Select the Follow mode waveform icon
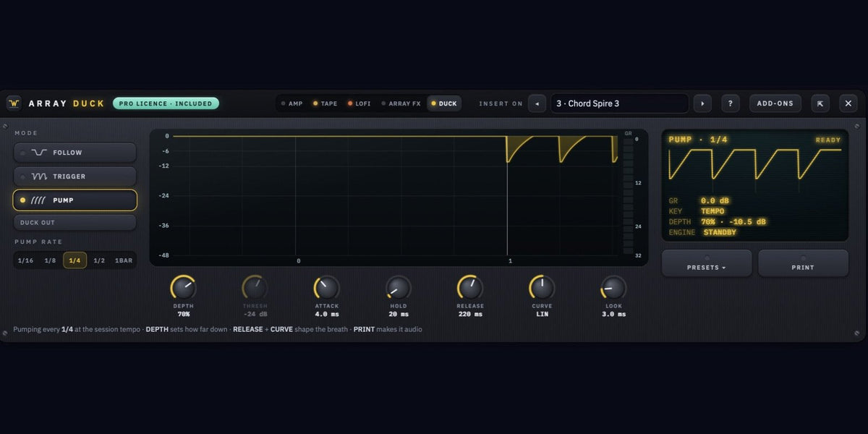 click(x=39, y=153)
